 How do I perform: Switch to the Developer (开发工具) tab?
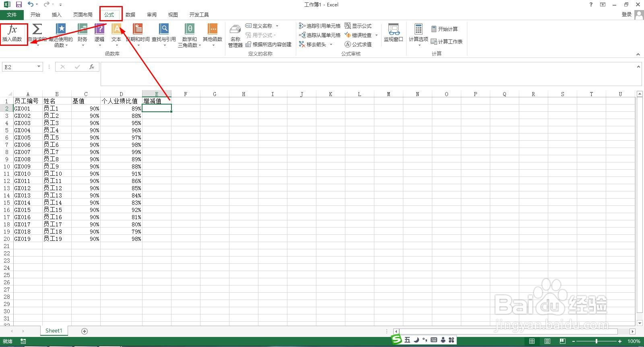point(199,14)
